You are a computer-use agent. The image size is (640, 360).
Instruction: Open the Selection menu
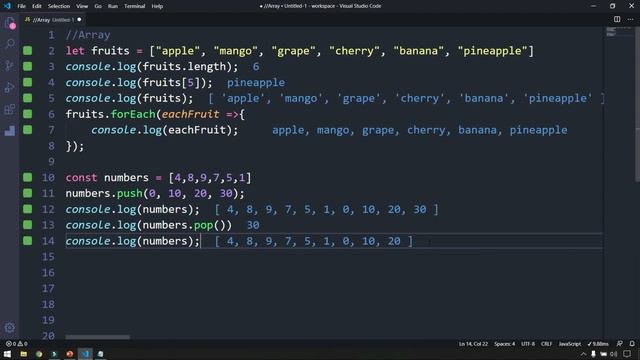click(59, 6)
